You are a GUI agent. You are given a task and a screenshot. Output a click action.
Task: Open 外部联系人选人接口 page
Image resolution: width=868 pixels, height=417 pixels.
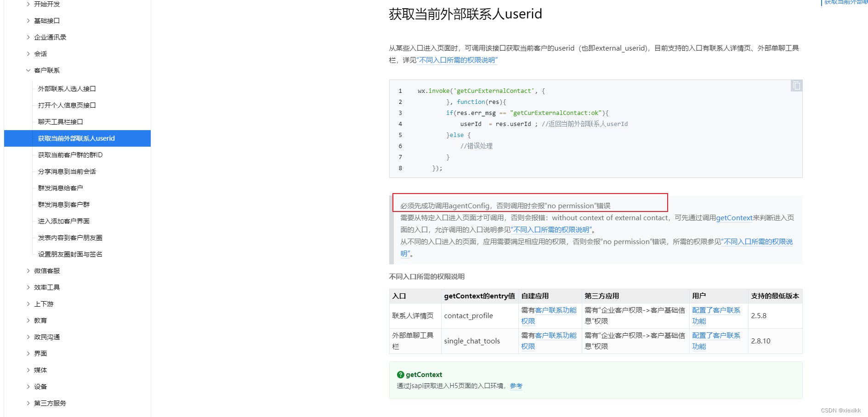click(x=67, y=89)
